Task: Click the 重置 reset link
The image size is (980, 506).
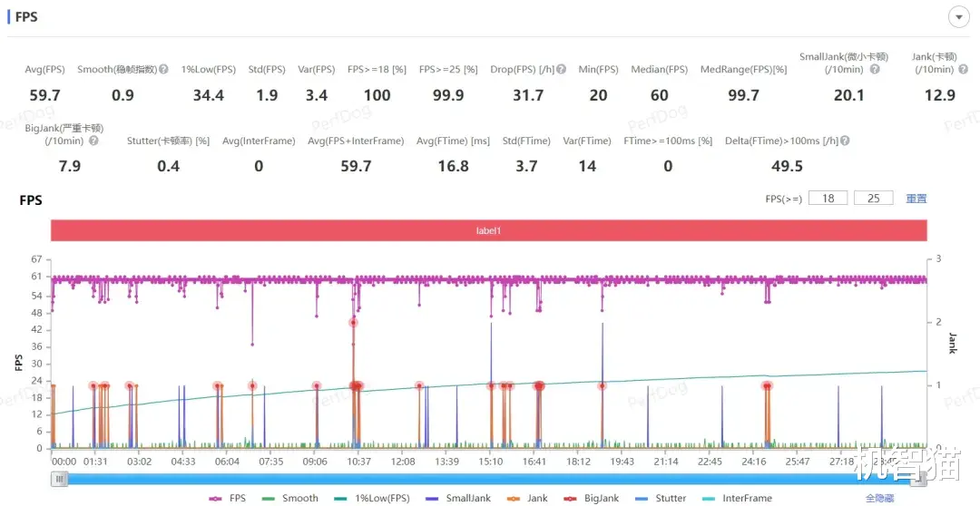Action: coord(916,199)
